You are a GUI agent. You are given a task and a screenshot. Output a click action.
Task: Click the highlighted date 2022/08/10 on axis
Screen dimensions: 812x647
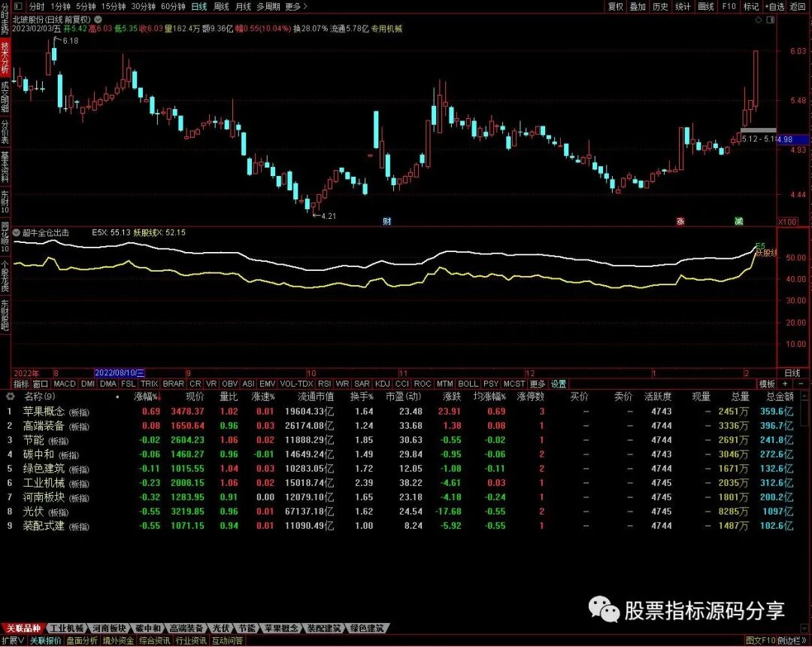(x=120, y=373)
